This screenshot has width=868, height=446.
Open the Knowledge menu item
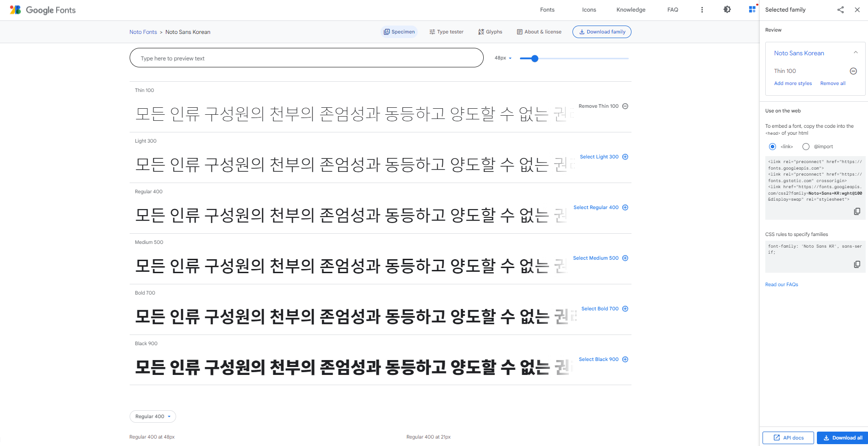[x=631, y=10]
